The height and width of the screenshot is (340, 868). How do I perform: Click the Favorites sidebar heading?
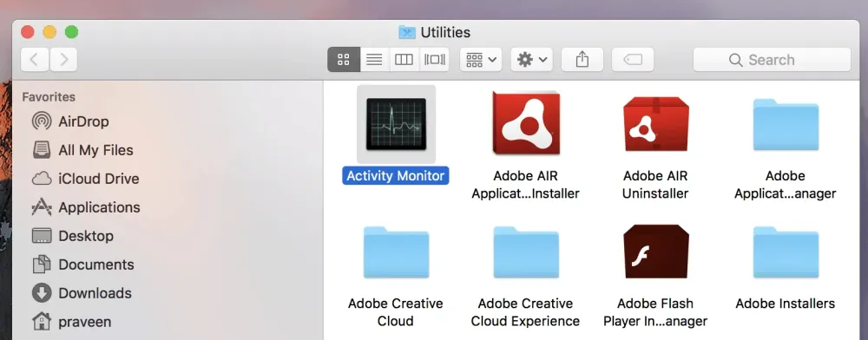pos(49,97)
